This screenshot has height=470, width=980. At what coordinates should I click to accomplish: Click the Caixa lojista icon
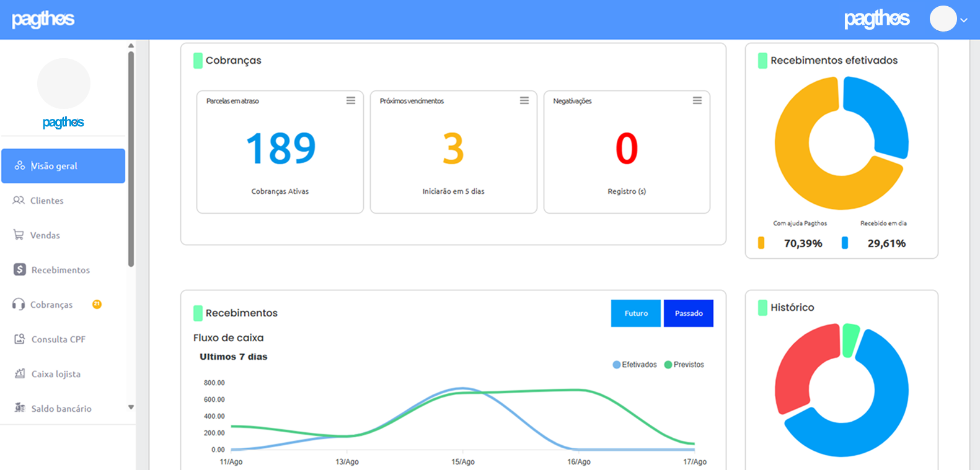20,374
